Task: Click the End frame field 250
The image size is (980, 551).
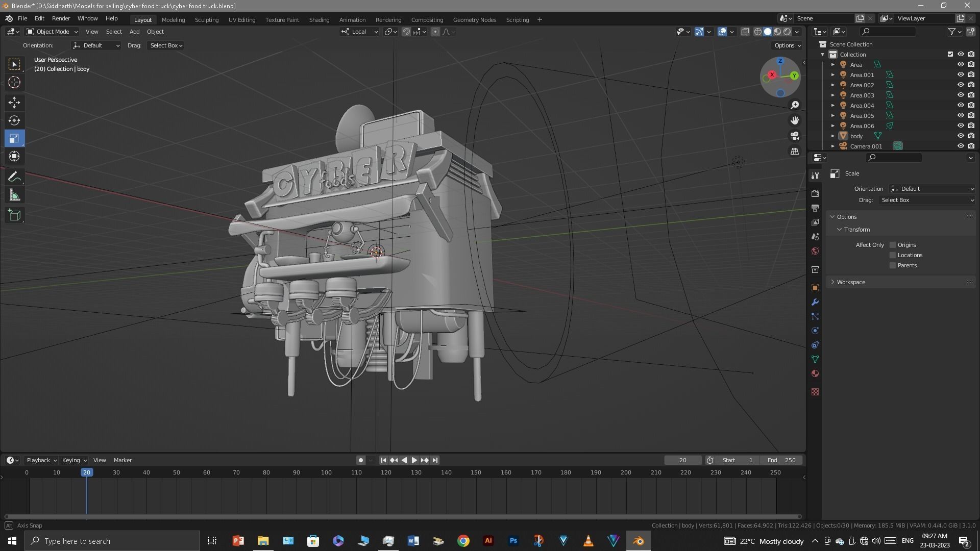Action: click(x=781, y=460)
